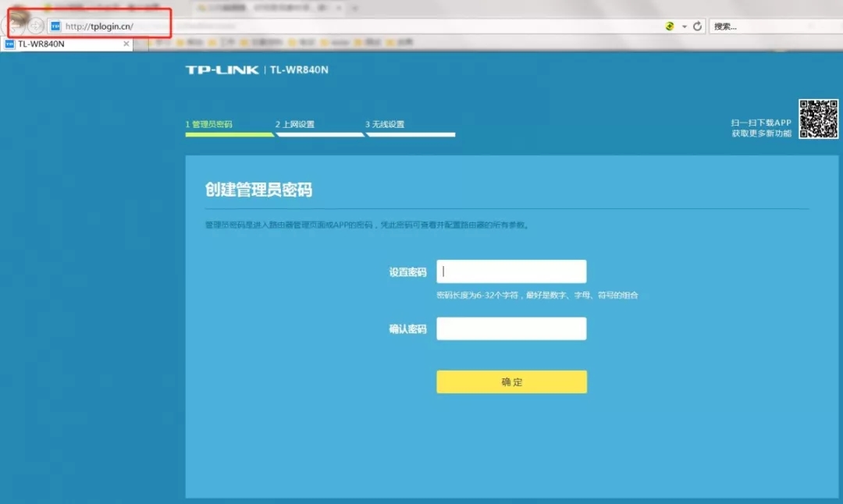Click the TP site favicon in the address bar
Viewport: 843px width, 504px height.
(55, 26)
